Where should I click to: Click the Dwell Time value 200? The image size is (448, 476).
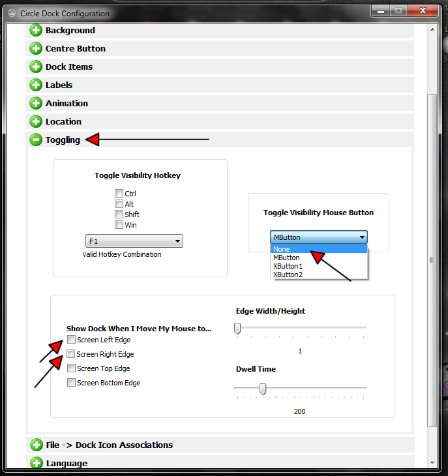(299, 411)
